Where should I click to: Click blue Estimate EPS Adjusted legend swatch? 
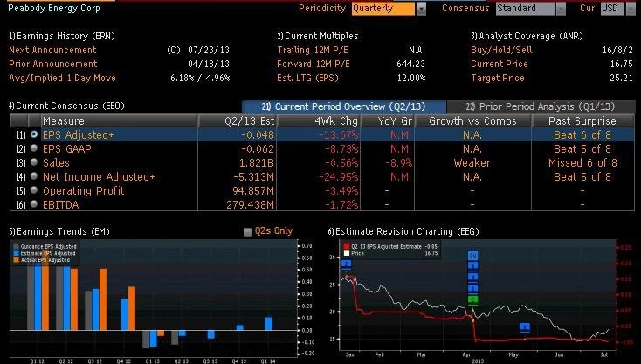click(x=16, y=253)
